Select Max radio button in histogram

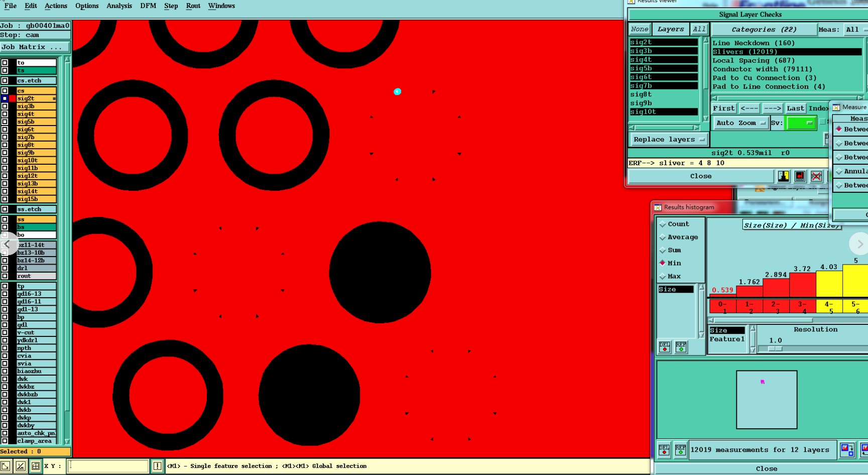click(663, 276)
